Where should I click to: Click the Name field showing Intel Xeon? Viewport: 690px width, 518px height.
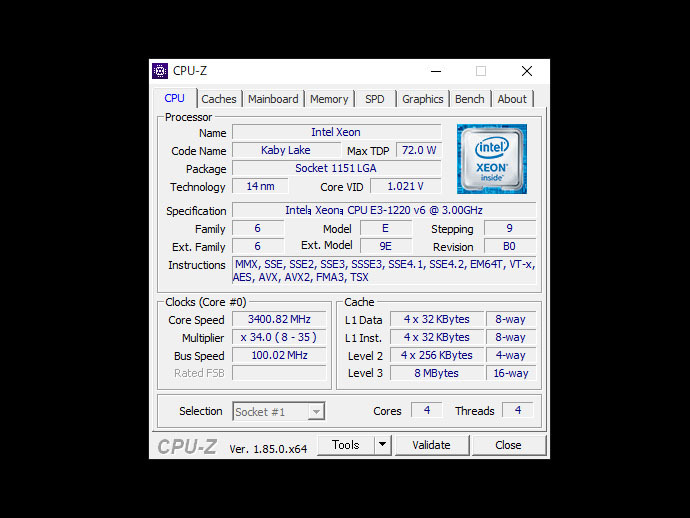click(x=337, y=132)
